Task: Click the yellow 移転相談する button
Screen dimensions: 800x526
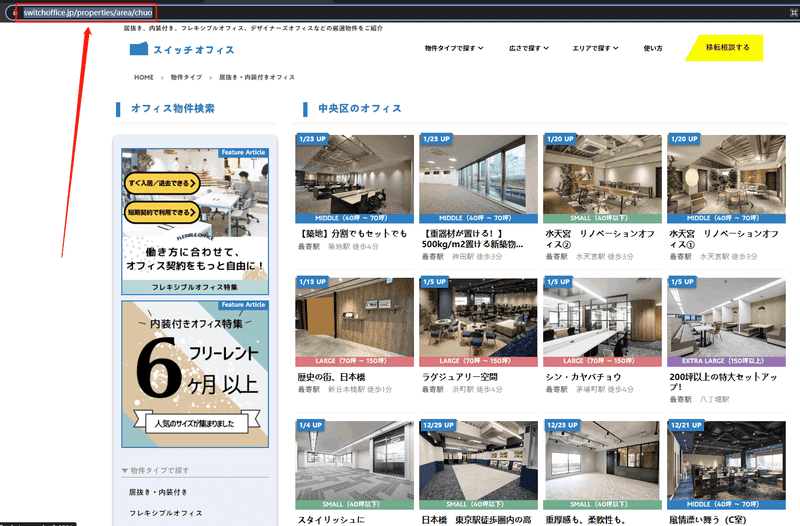Action: [x=728, y=47]
